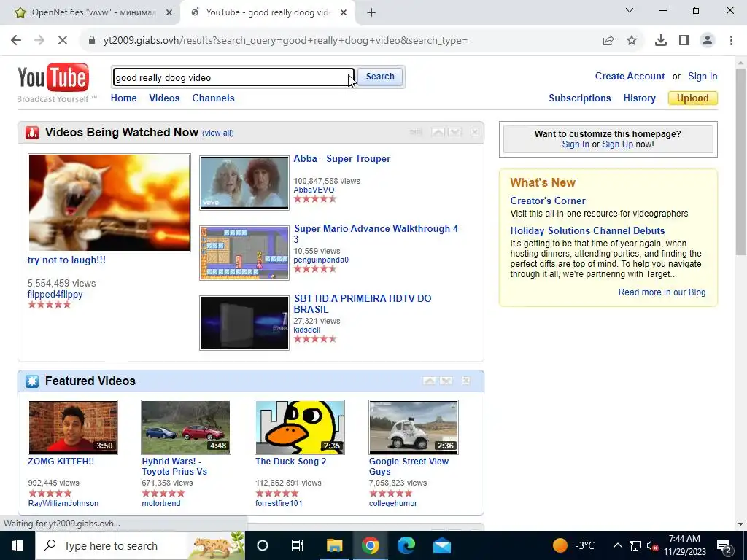Viewport: 747px width, 560px height.
Task: Stop loading the page
Action: (x=63, y=41)
